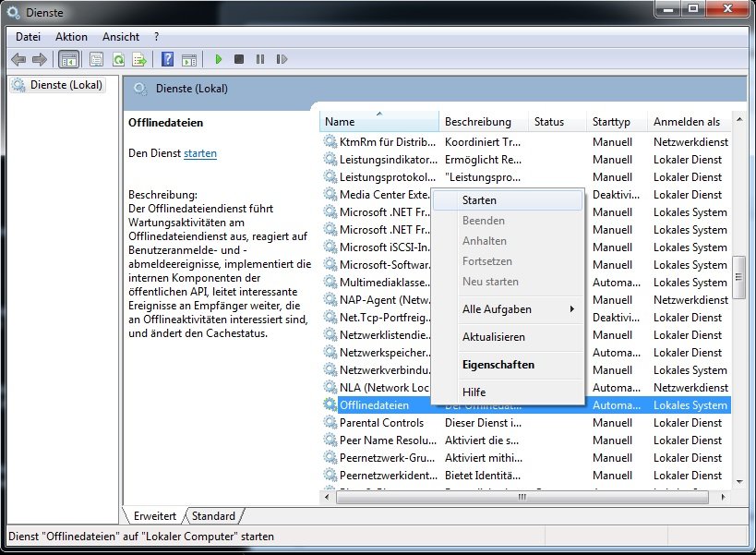The width and height of the screenshot is (756, 555).
Task: Open the Ansicht menu
Action: pyautogui.click(x=121, y=37)
